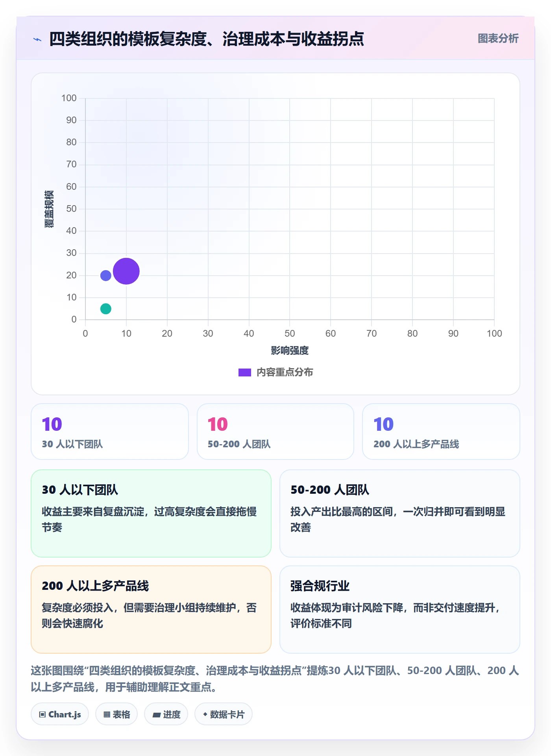Image resolution: width=551 pixels, height=756 pixels.
Task: Click the text beginning 收益体现为审计风险下降
Action: (x=395, y=615)
